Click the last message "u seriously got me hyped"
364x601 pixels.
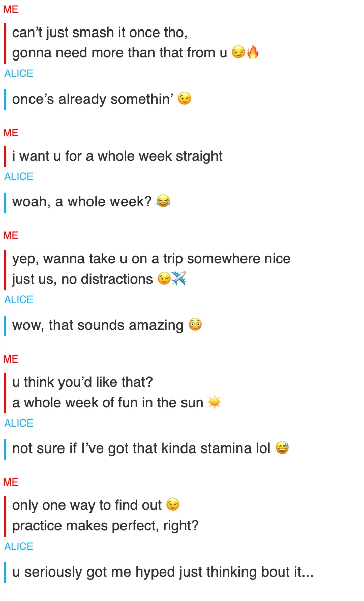pyautogui.click(x=163, y=572)
